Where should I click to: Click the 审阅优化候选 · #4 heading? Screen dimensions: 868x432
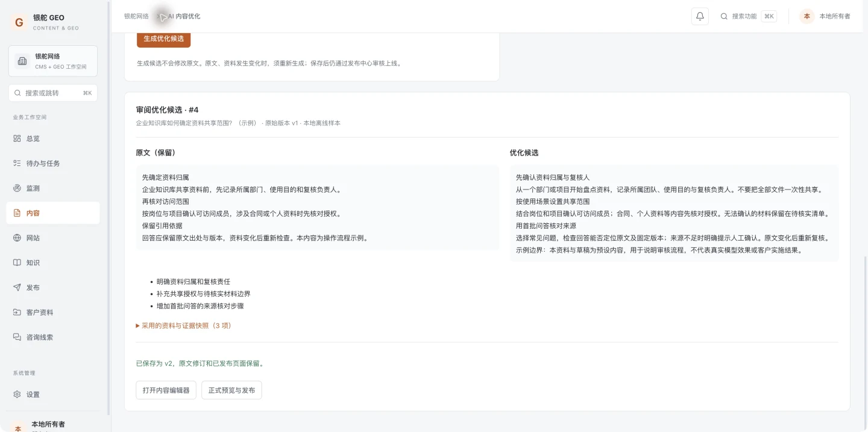167,110
